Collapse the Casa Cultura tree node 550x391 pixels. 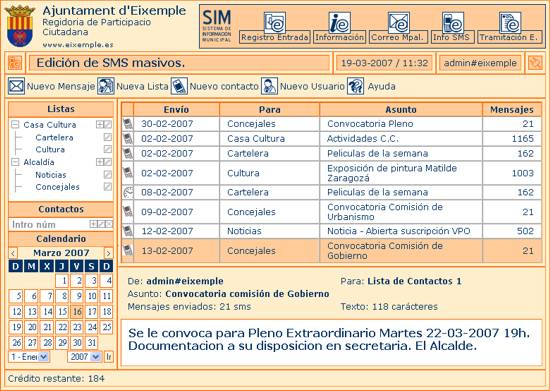[15, 124]
